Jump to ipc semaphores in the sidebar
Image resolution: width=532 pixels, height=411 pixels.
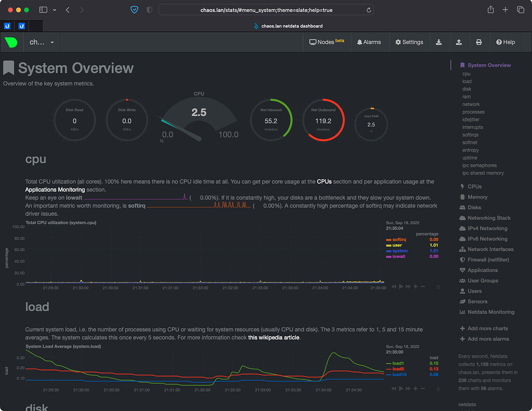pyautogui.click(x=479, y=165)
